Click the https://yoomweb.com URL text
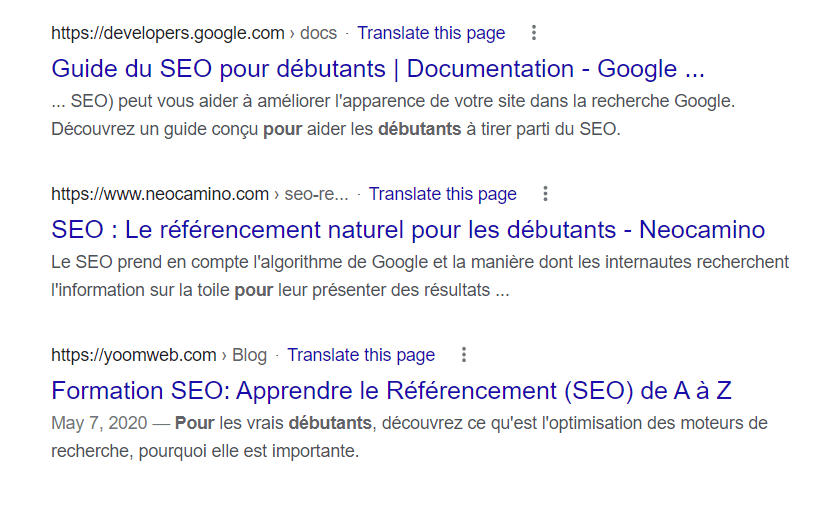The height and width of the screenshot is (516, 829). point(134,355)
